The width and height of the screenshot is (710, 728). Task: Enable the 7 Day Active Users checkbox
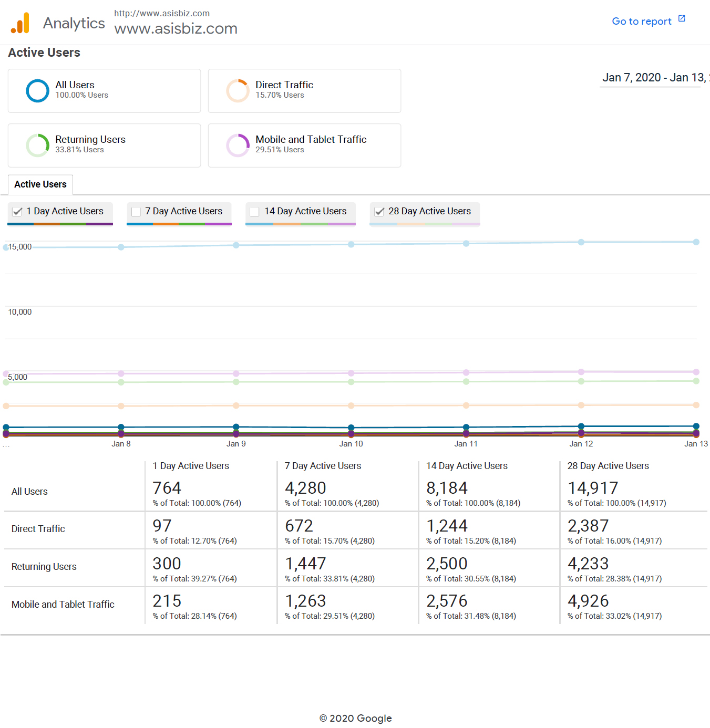tap(136, 211)
